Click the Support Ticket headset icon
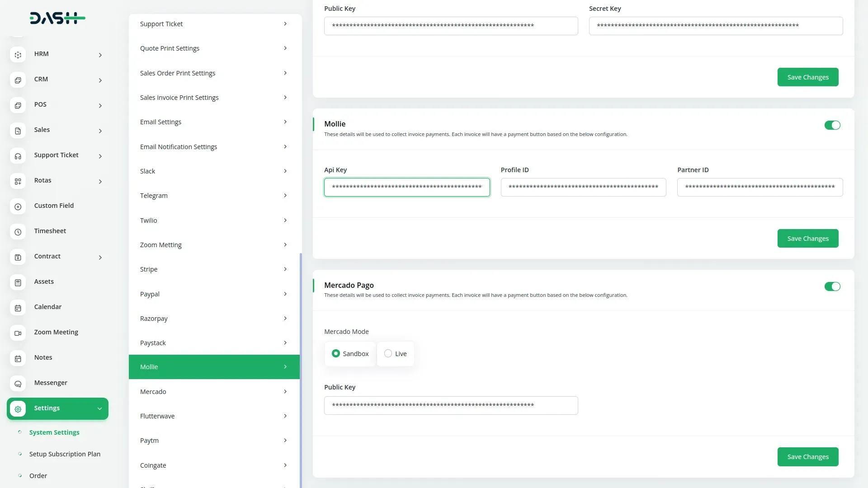868x488 pixels. pyautogui.click(x=18, y=156)
